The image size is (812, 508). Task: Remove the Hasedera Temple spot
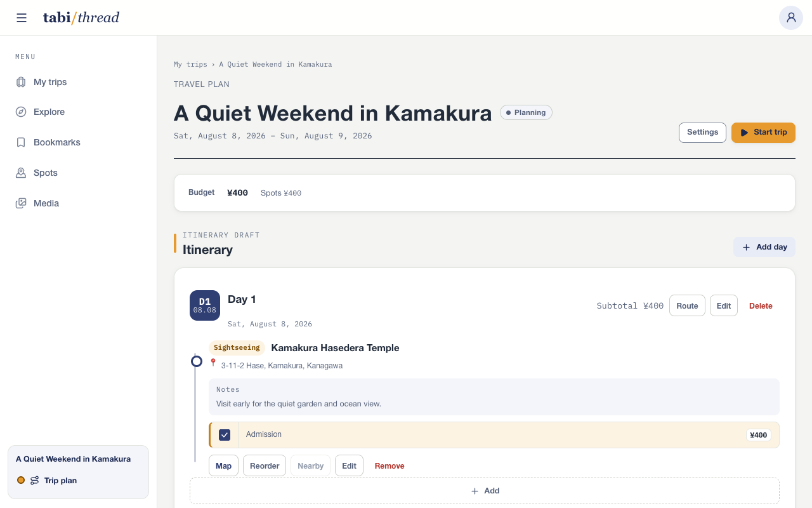pos(390,465)
